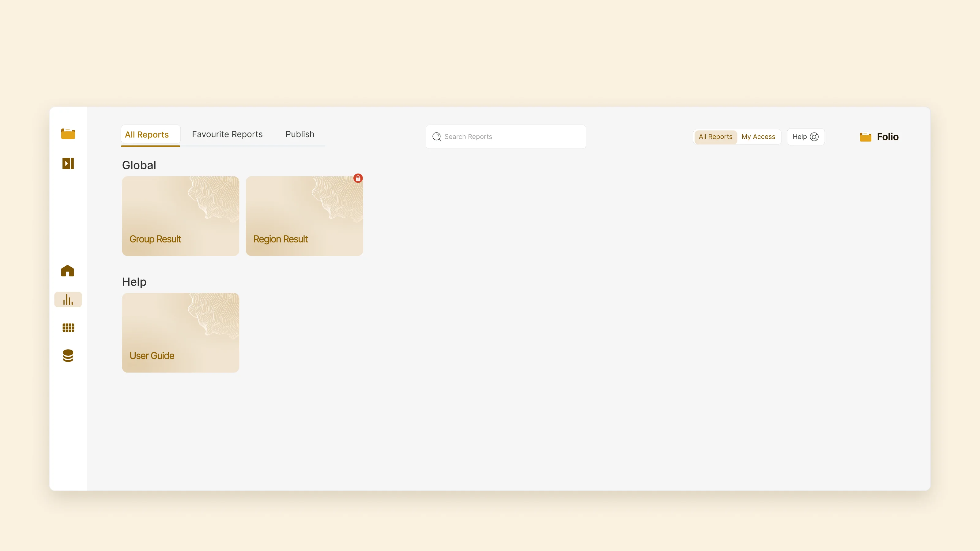Select the All Reports filter toggle
Screen dimensions: 980x551
coord(715,137)
